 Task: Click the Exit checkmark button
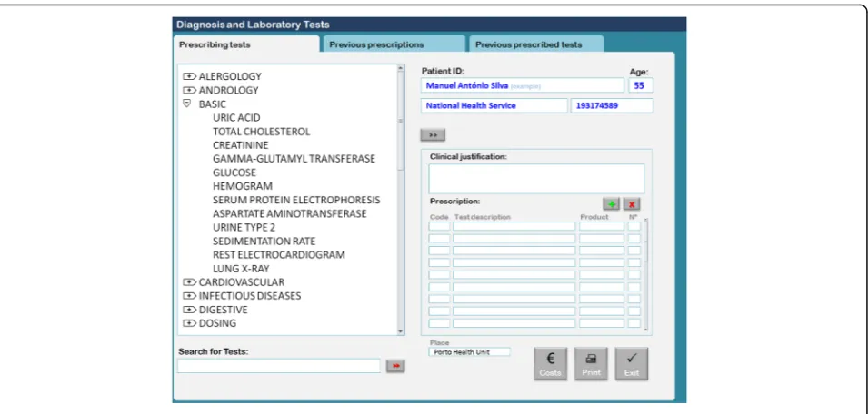pos(632,364)
